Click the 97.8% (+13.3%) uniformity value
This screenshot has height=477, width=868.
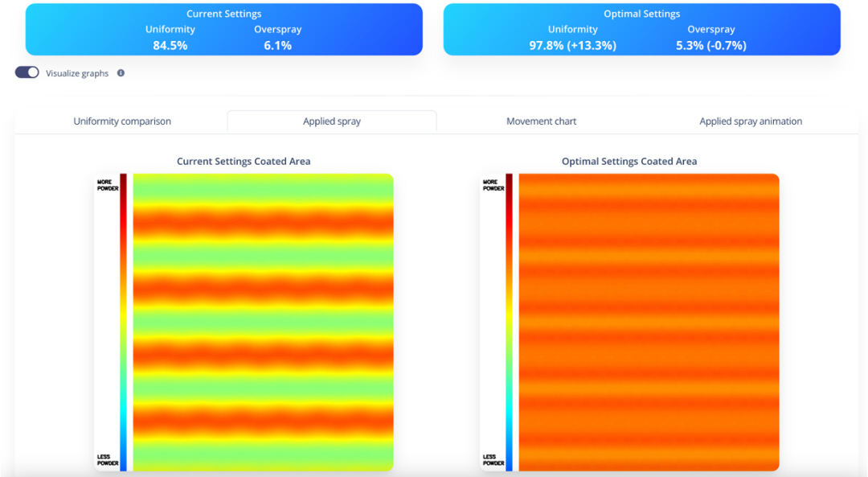(572, 46)
